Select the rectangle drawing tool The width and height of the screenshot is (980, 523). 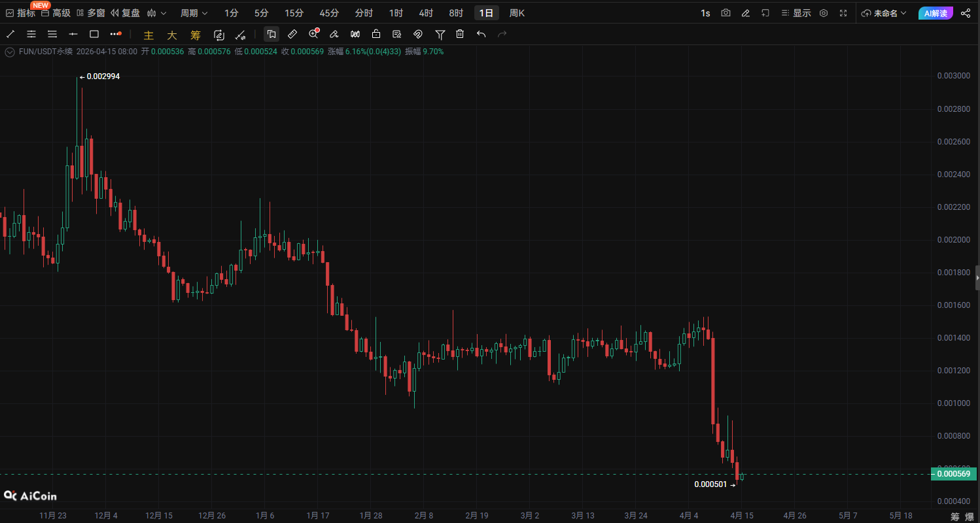coord(94,34)
